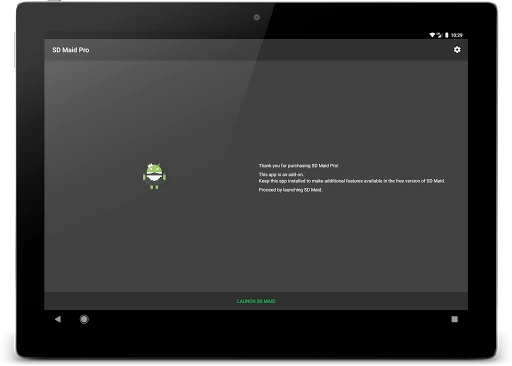Click the 'Thank you for purchasing' text
512x366 pixels.
point(299,166)
